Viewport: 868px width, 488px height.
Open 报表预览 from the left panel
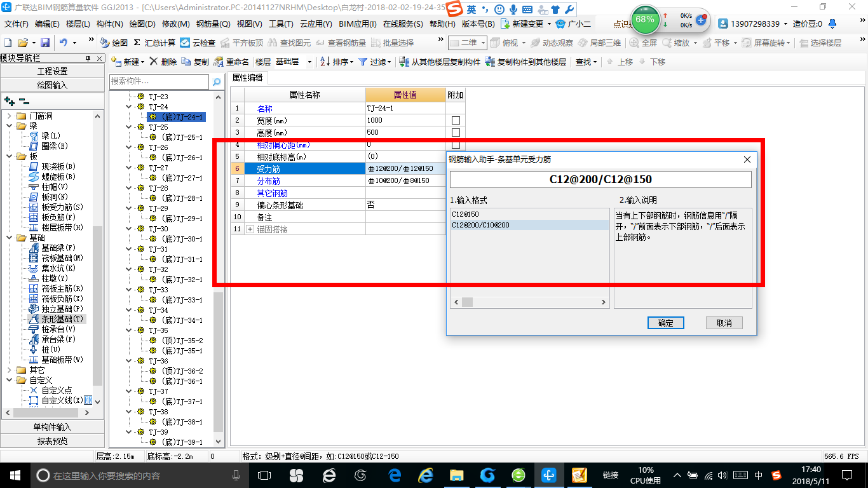pos(53,441)
